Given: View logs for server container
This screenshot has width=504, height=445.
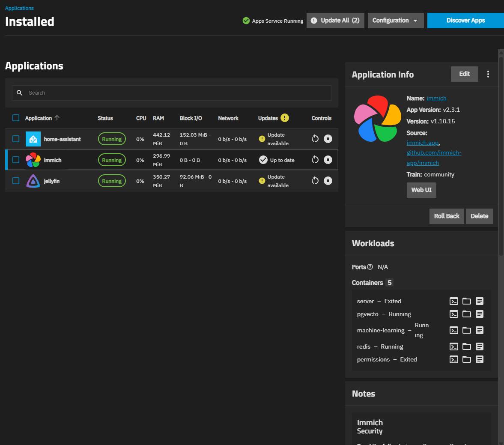Looking at the screenshot, I should click(x=480, y=301).
